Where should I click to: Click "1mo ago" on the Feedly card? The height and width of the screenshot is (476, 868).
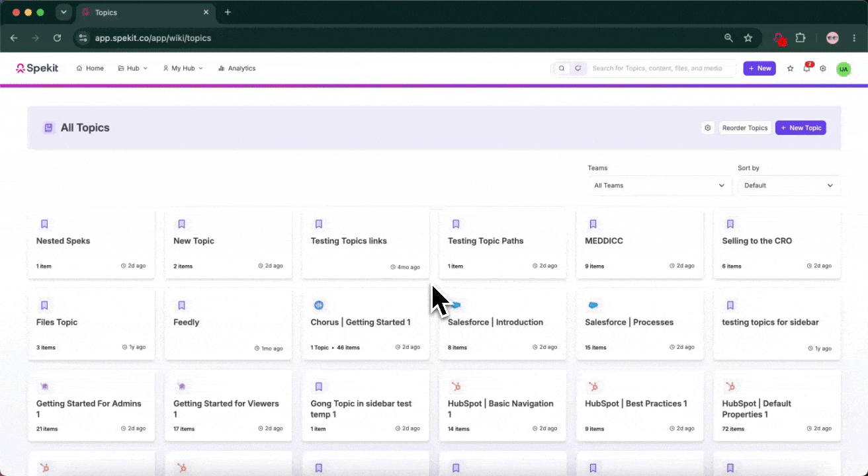(x=268, y=348)
